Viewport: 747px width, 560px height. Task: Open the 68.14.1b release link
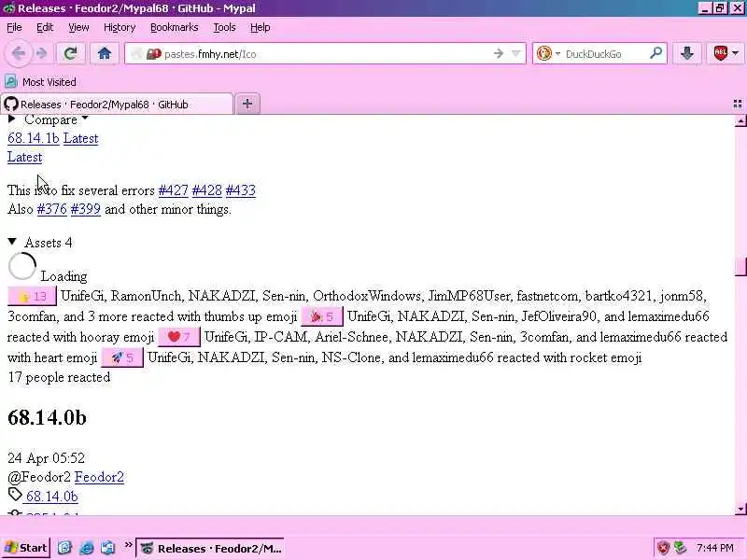point(34,138)
